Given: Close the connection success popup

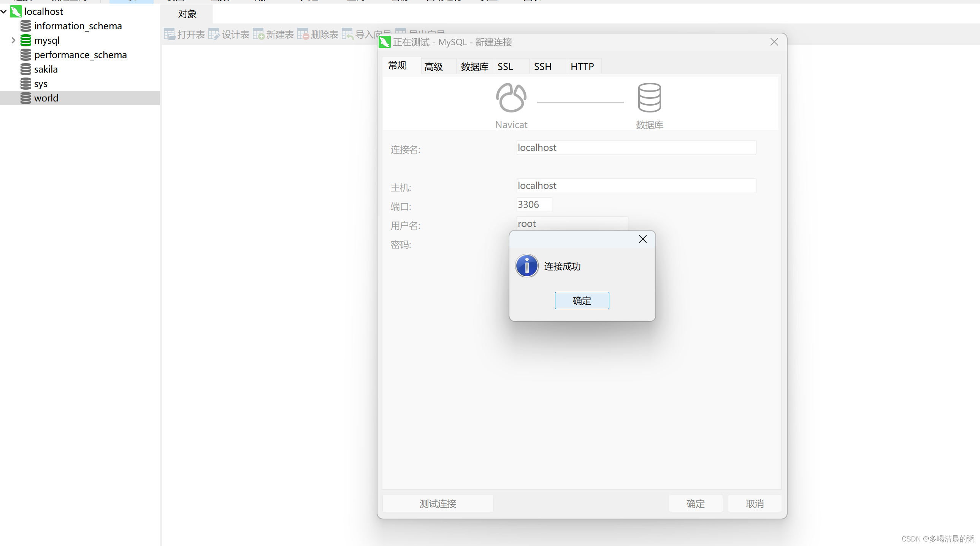Looking at the screenshot, I should [642, 239].
